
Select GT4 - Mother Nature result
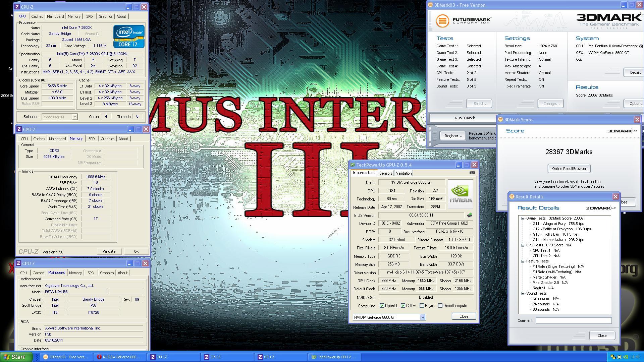558,240
